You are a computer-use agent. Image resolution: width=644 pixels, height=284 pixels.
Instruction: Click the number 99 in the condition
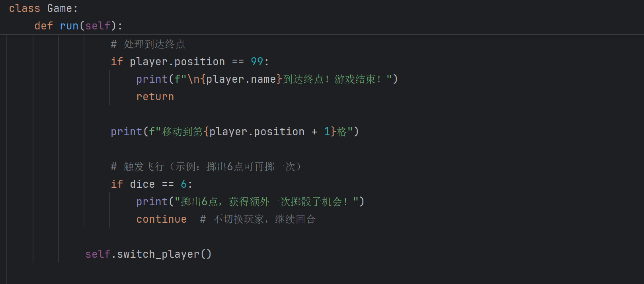tap(257, 62)
